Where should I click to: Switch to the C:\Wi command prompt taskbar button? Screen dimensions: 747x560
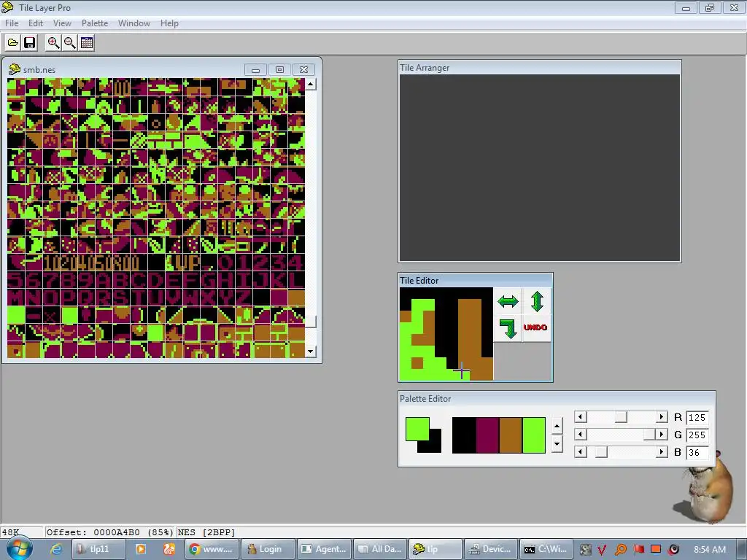tap(547, 549)
